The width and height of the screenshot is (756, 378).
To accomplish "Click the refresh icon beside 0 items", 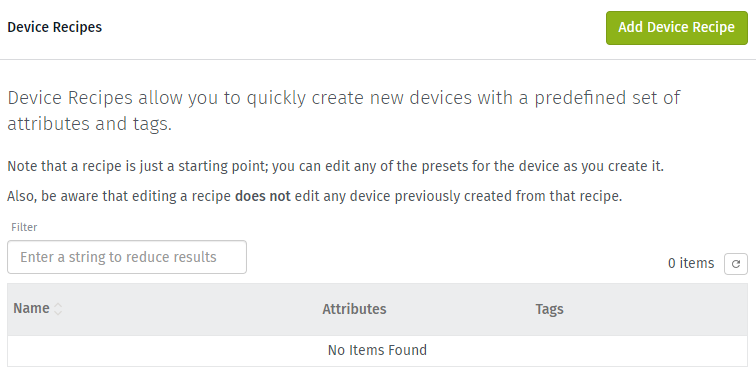I will point(736,264).
